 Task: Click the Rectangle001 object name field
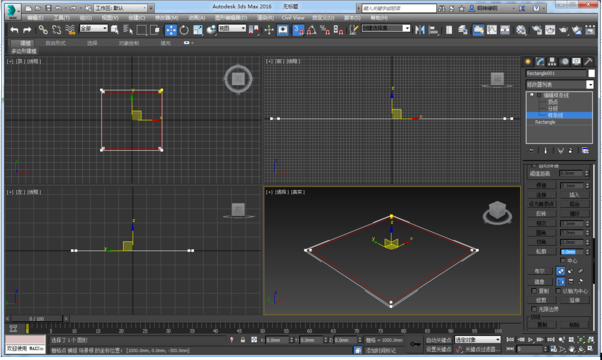click(x=556, y=73)
